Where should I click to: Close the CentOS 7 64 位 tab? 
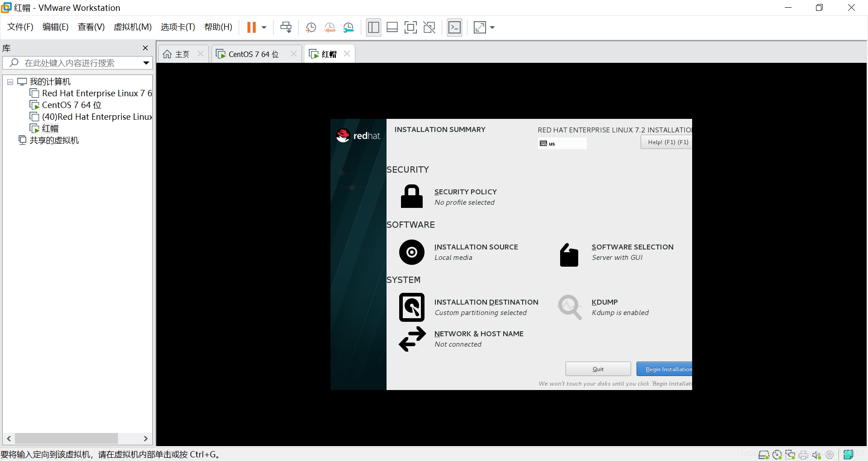pos(293,53)
